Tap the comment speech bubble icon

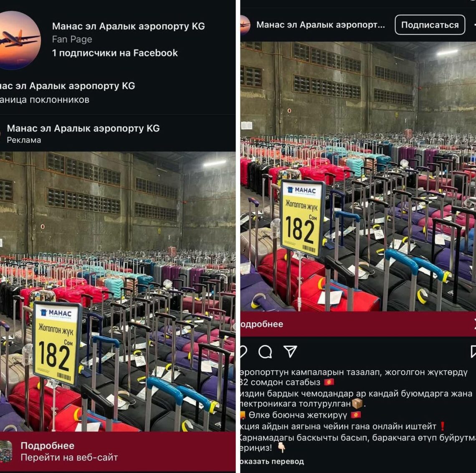(265, 351)
